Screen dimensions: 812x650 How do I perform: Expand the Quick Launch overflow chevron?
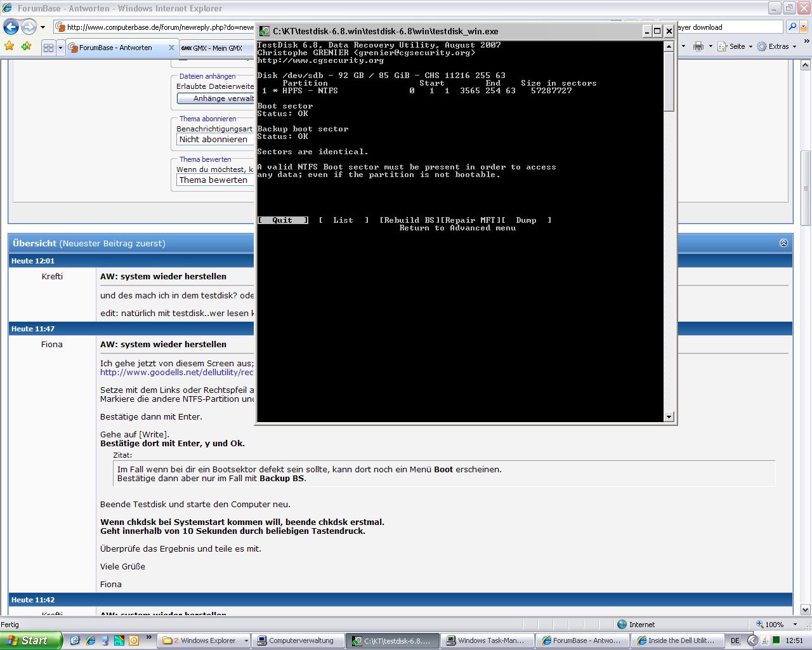pyautogui.click(x=149, y=637)
